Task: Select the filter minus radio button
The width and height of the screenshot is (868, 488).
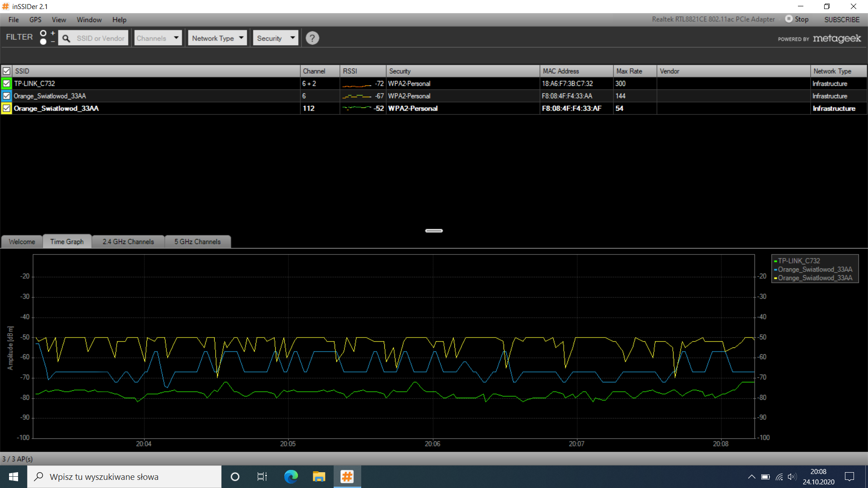Action: (x=43, y=42)
